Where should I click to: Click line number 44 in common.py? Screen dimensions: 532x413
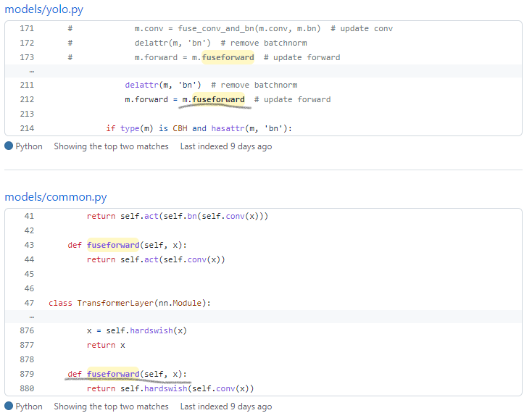click(29, 259)
